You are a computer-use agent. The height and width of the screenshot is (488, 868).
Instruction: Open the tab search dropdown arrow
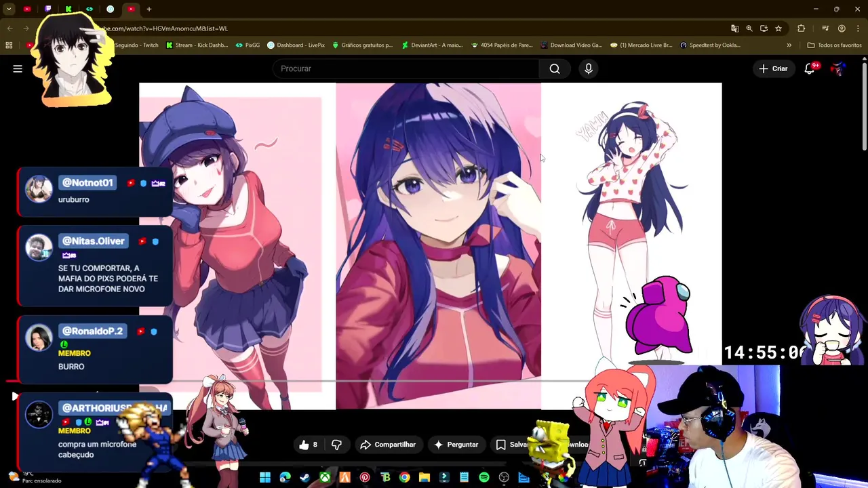(9, 9)
